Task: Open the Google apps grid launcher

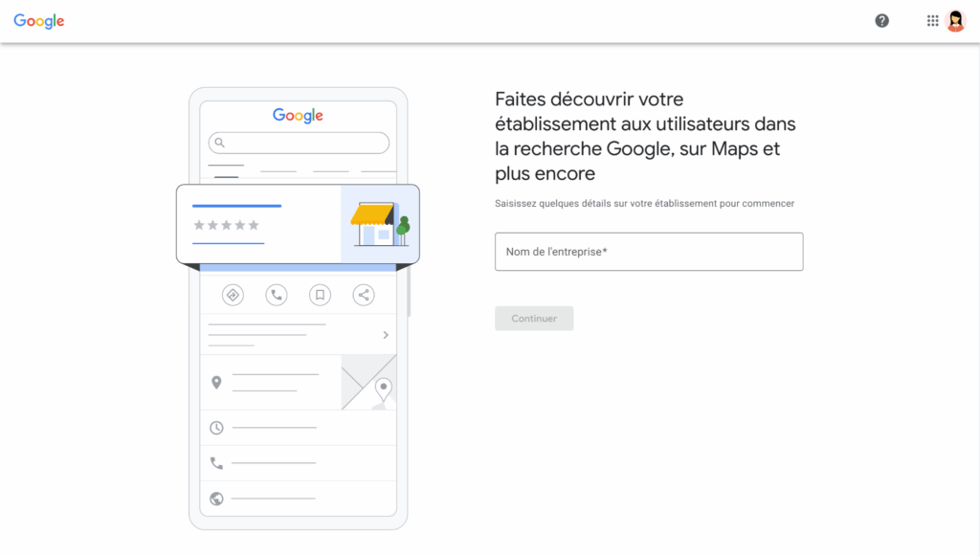Action: (x=932, y=20)
